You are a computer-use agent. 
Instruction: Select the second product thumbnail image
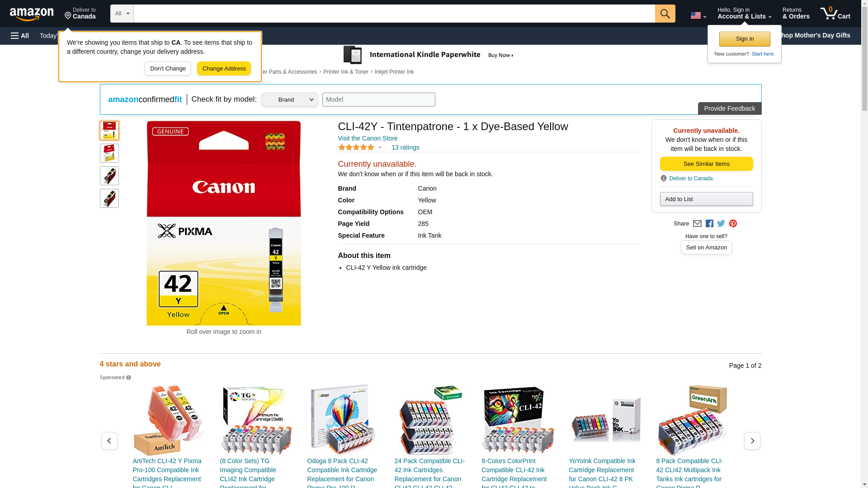(x=109, y=153)
